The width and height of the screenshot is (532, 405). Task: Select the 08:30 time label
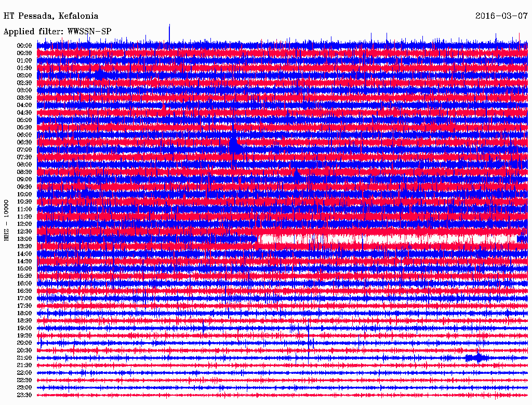tap(24, 172)
